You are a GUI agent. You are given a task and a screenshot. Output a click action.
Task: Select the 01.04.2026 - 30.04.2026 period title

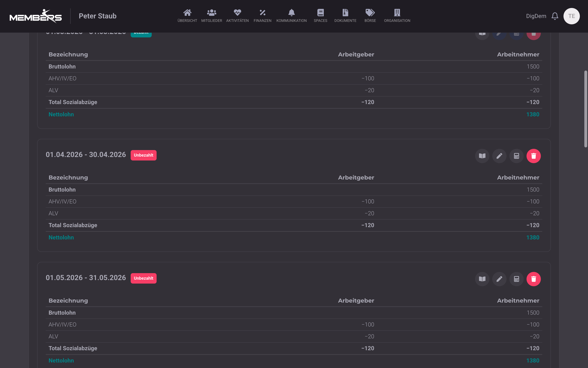(86, 155)
